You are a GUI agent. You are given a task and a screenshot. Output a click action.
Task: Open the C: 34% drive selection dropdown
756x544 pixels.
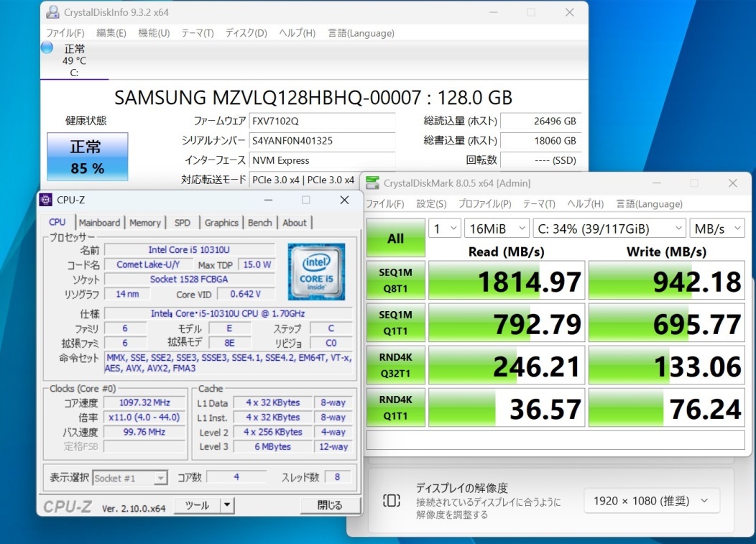click(x=609, y=228)
